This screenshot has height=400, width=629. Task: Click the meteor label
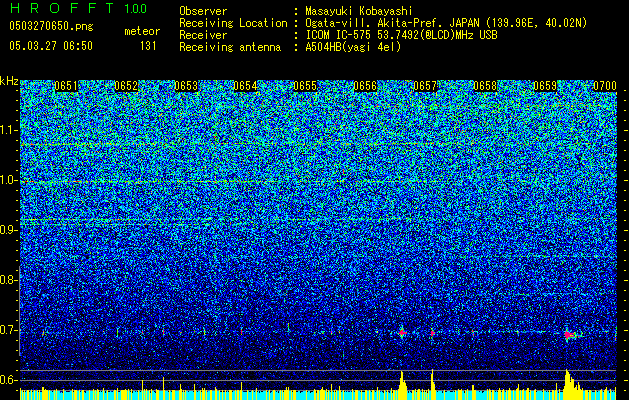[142, 31]
